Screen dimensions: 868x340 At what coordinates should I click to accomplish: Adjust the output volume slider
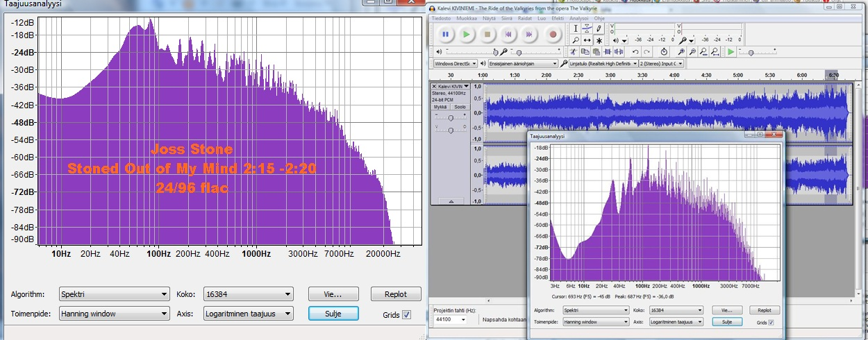[496, 52]
